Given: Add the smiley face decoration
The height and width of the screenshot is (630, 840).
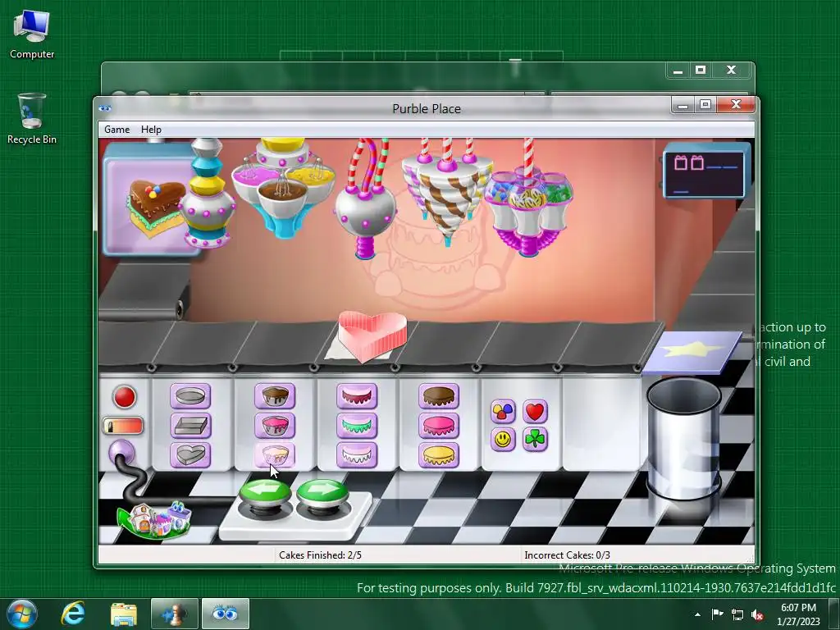Looking at the screenshot, I should pos(503,440).
